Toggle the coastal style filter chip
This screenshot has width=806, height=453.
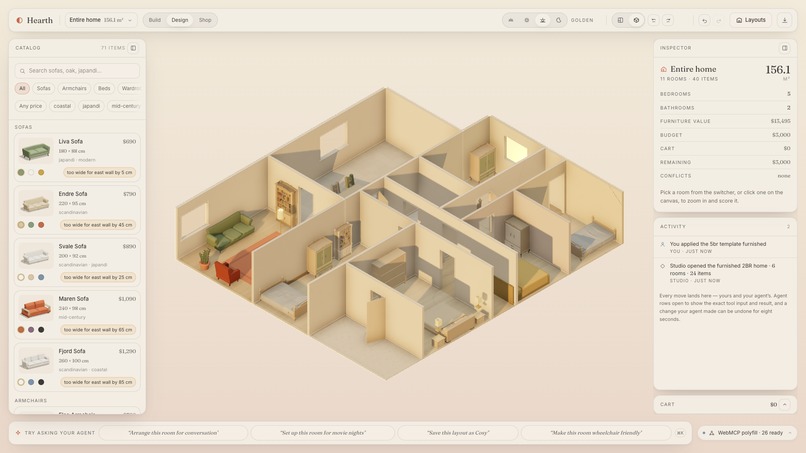62,106
